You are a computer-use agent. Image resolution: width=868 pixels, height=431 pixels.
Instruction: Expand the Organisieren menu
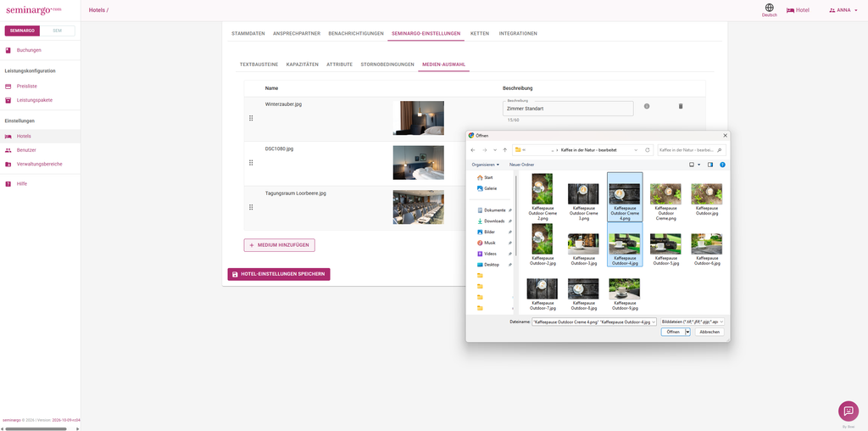(486, 165)
